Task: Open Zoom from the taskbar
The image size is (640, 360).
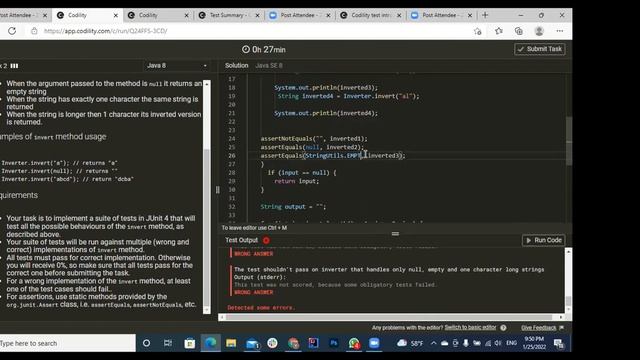Action: click(x=374, y=343)
